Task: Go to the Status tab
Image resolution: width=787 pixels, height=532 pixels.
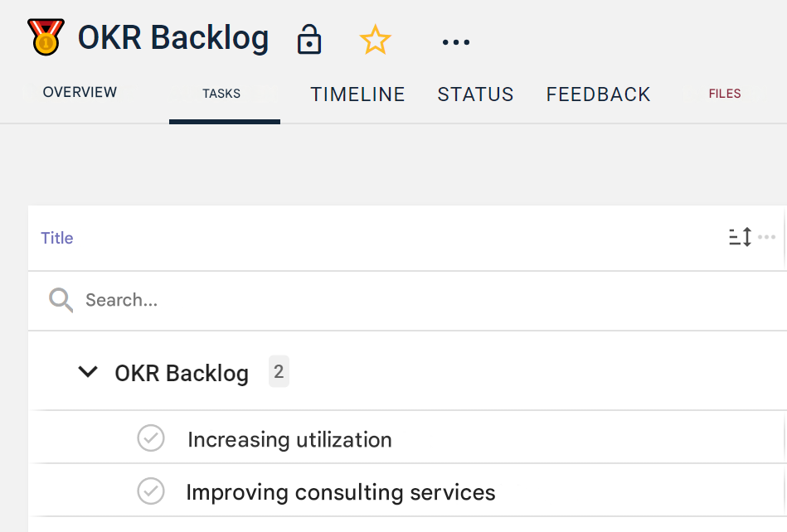Action: (475, 94)
